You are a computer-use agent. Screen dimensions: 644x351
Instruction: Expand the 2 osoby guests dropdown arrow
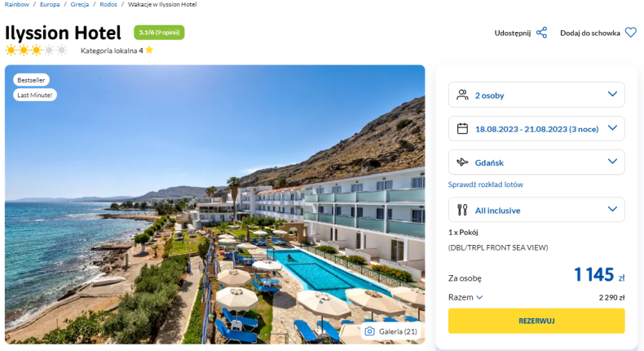coord(612,94)
